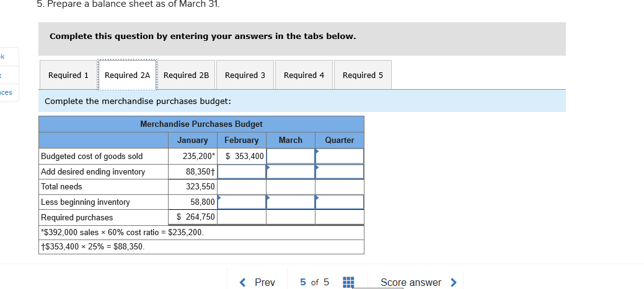Viewport: 644px width, 289px height.
Task: Click the Complete the merchandise purchases budget instruction
Action: (x=138, y=101)
